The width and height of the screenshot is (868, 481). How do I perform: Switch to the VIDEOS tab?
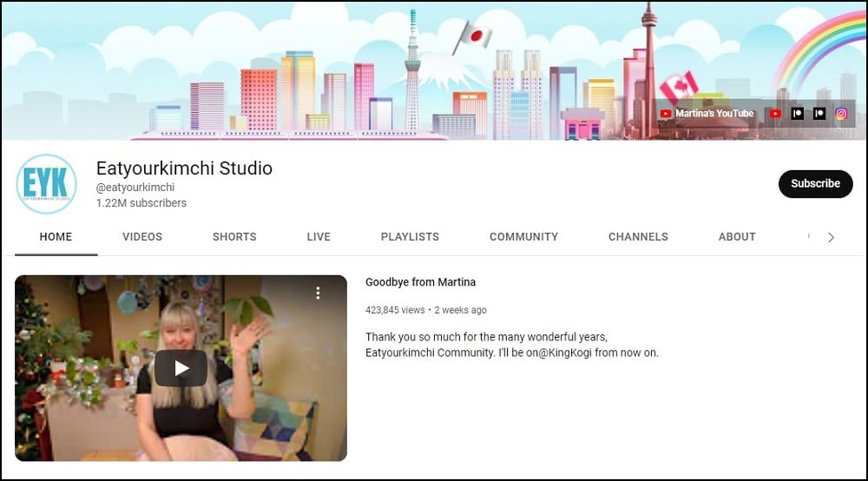pos(142,237)
